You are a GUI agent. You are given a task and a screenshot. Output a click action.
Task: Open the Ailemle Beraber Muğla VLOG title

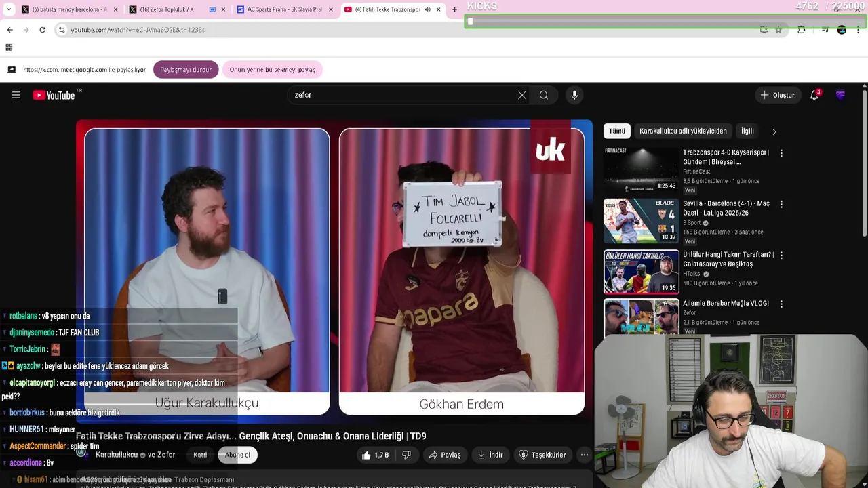[726, 304]
